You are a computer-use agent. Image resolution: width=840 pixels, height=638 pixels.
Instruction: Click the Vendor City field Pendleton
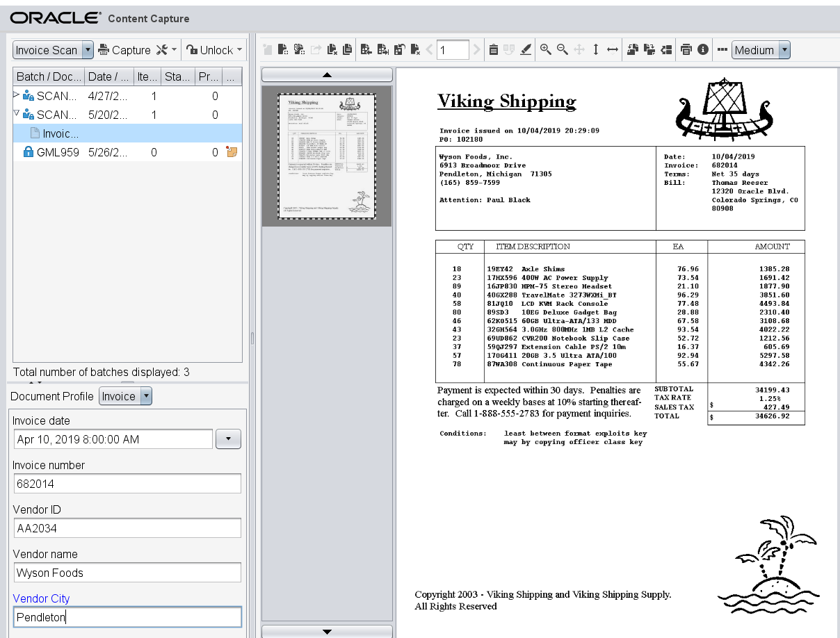(x=127, y=617)
